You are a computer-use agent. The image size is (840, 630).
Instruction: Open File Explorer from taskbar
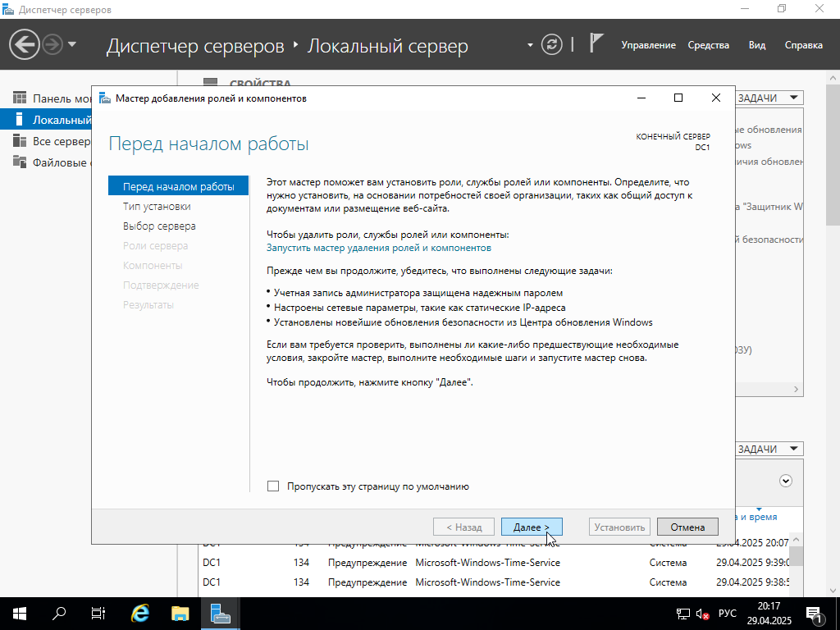click(180, 614)
